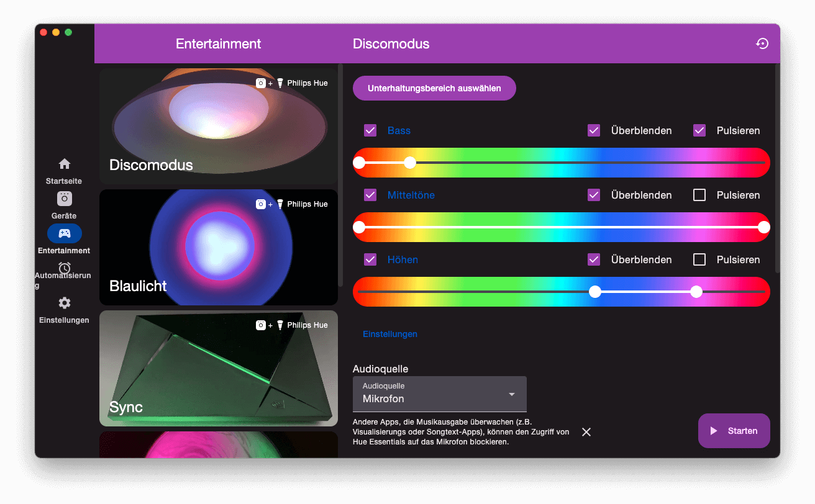The width and height of the screenshot is (815, 504).
Task: Click Unterhaltungsbereich auswählen button
Action: pos(434,88)
